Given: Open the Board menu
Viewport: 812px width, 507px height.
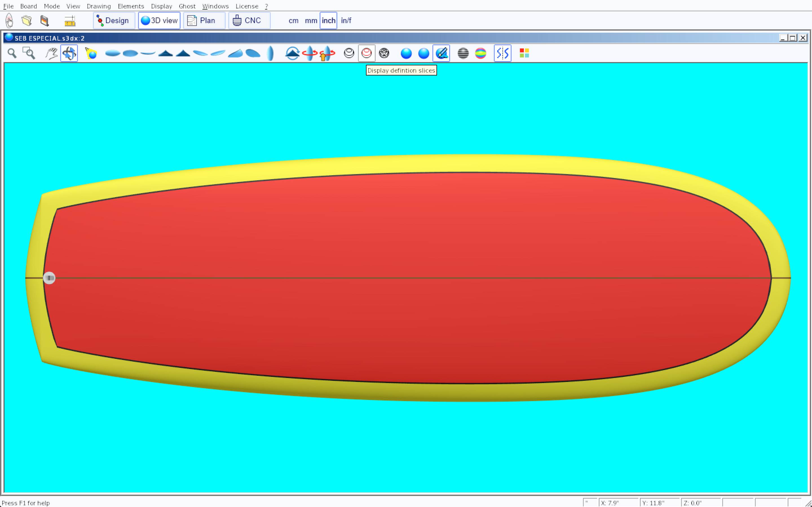Looking at the screenshot, I should pos(28,6).
